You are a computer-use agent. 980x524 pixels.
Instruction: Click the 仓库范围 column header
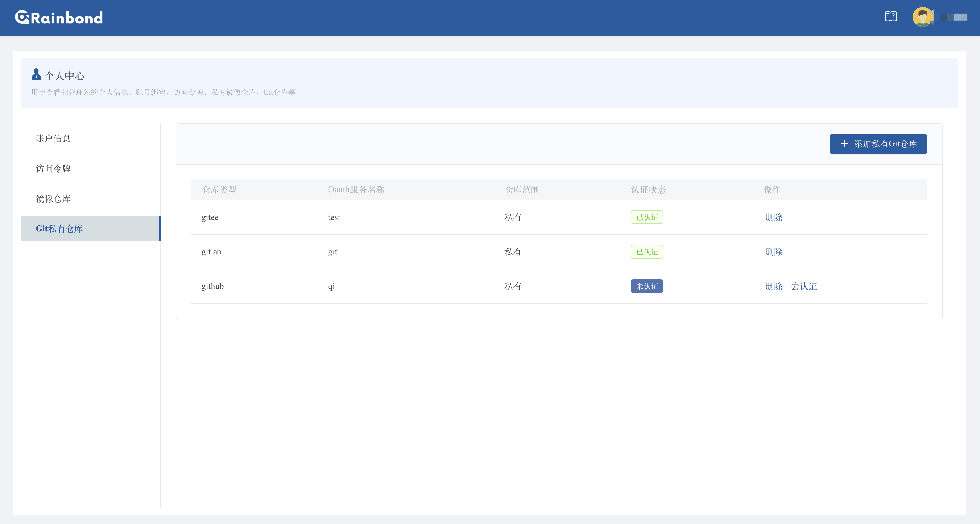tap(522, 189)
